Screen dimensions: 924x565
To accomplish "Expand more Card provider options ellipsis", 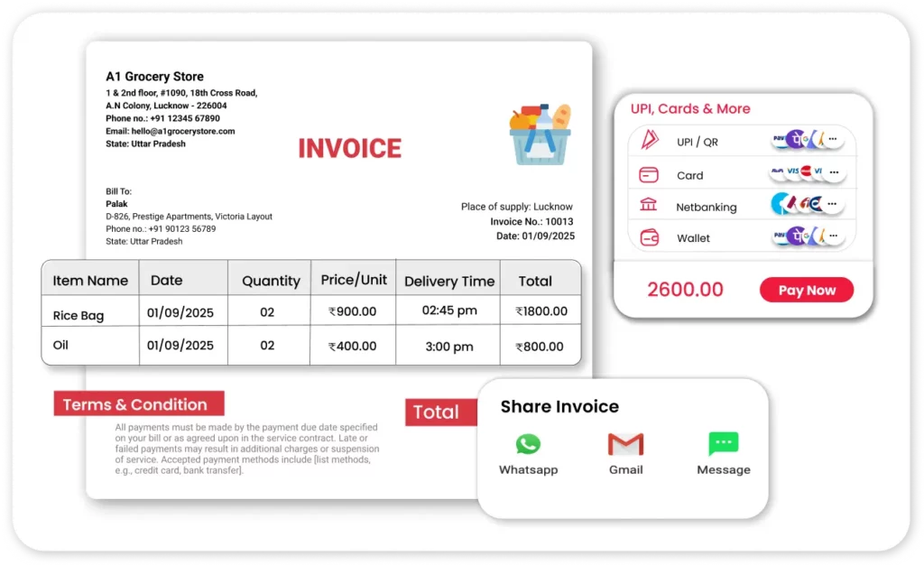I will [x=834, y=171].
